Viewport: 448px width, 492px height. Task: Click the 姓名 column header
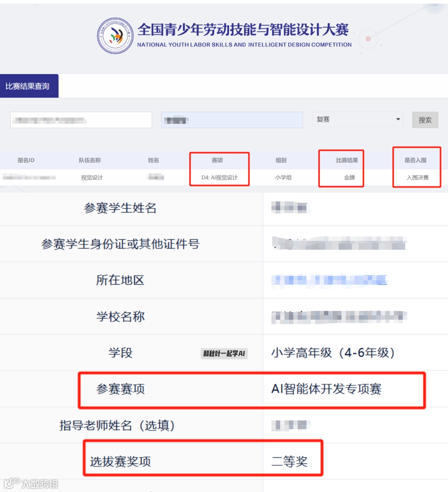(153, 161)
